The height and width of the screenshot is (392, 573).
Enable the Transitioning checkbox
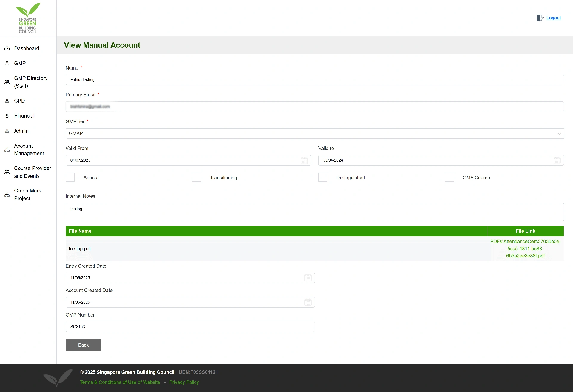pyautogui.click(x=197, y=177)
